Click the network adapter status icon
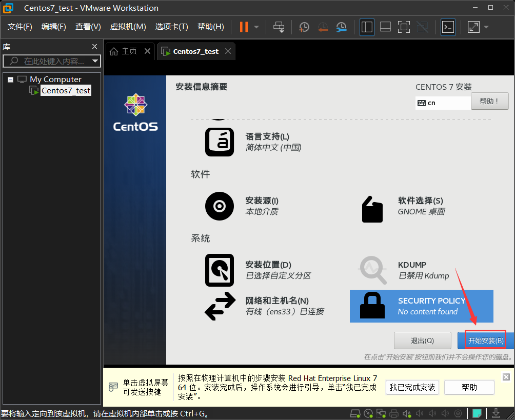Viewport: 515px width, 420px height. pyautogui.click(x=381, y=413)
